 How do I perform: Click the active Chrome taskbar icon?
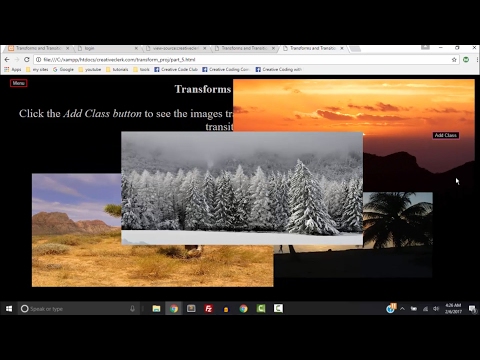click(174, 309)
